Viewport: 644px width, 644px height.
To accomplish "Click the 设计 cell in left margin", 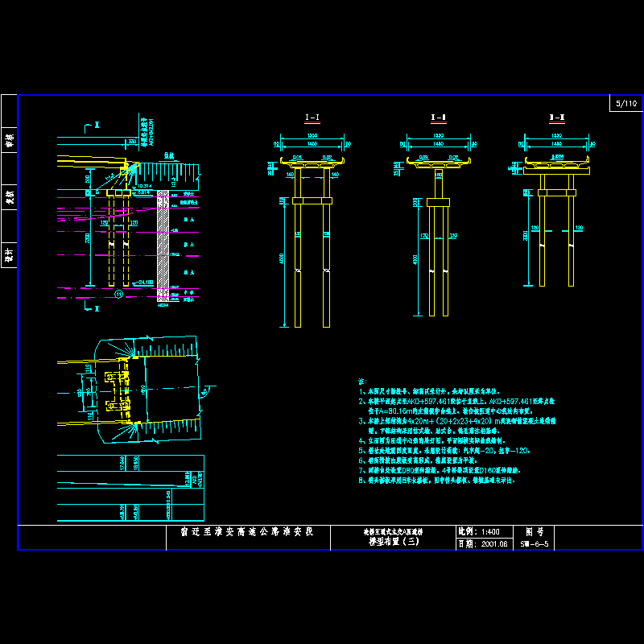I will click(10, 255).
